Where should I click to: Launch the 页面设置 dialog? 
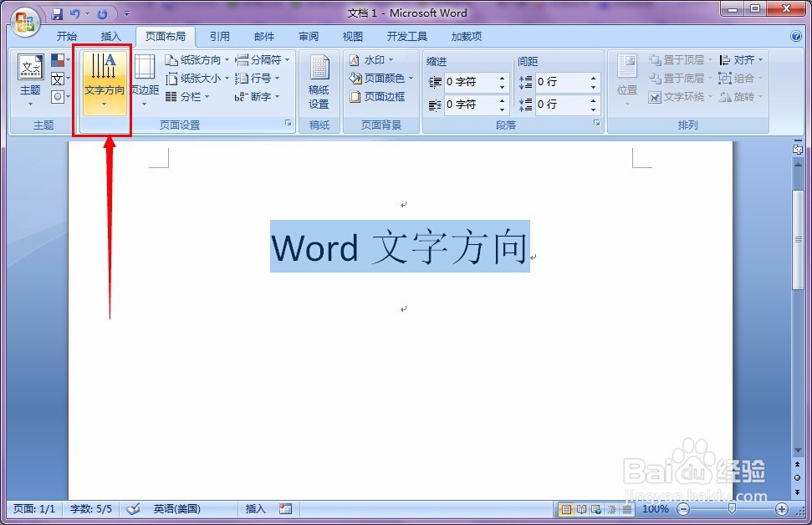[288, 123]
